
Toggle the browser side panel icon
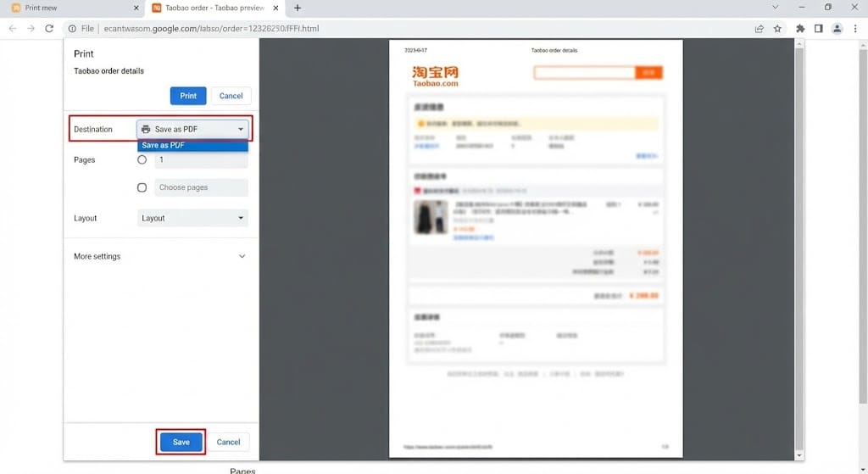[818, 28]
